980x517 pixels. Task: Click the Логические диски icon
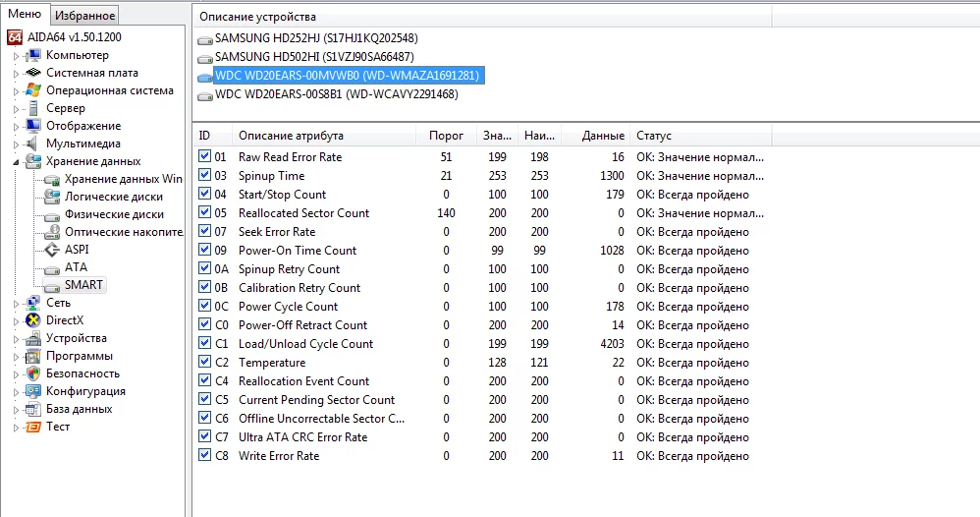(52, 197)
